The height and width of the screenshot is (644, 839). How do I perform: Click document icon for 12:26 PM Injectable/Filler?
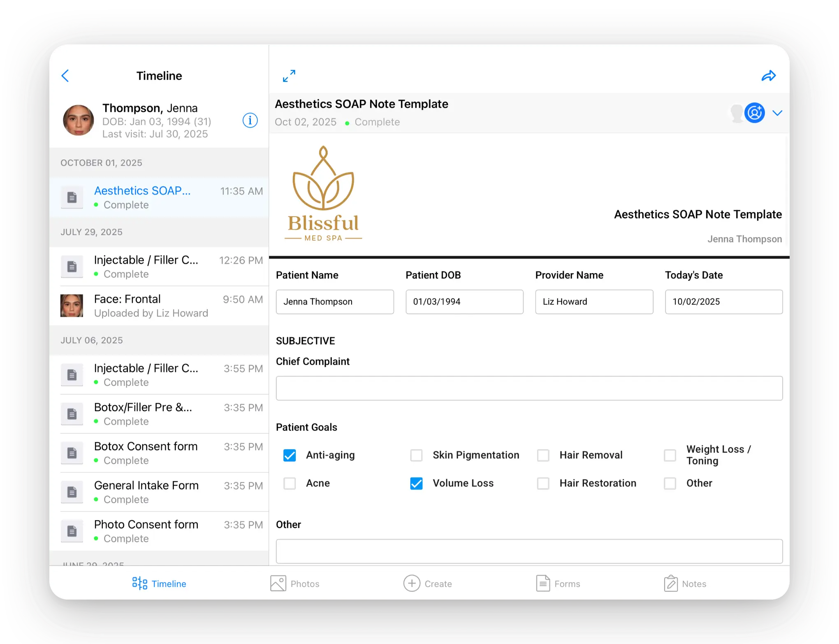click(72, 266)
